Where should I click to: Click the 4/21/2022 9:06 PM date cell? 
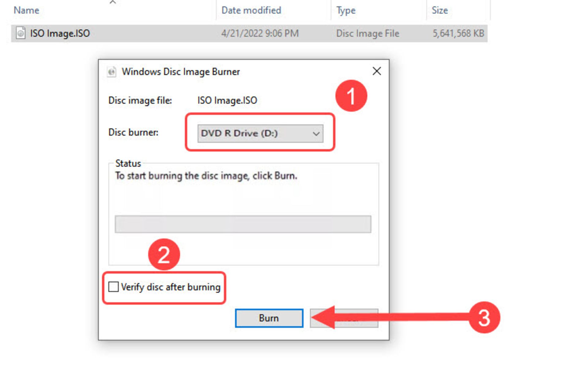(260, 33)
